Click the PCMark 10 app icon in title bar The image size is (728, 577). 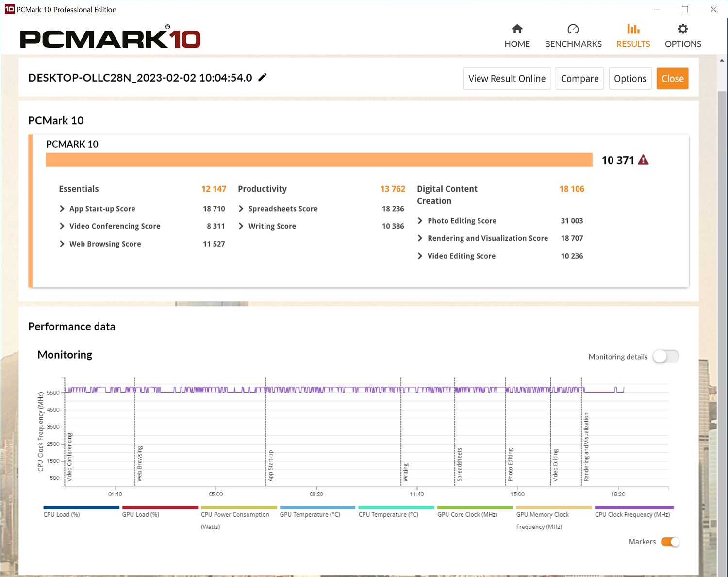[9, 9]
